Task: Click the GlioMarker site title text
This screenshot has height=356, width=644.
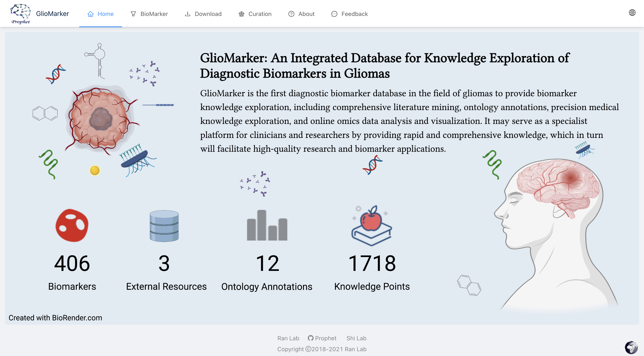Action: pyautogui.click(x=52, y=13)
